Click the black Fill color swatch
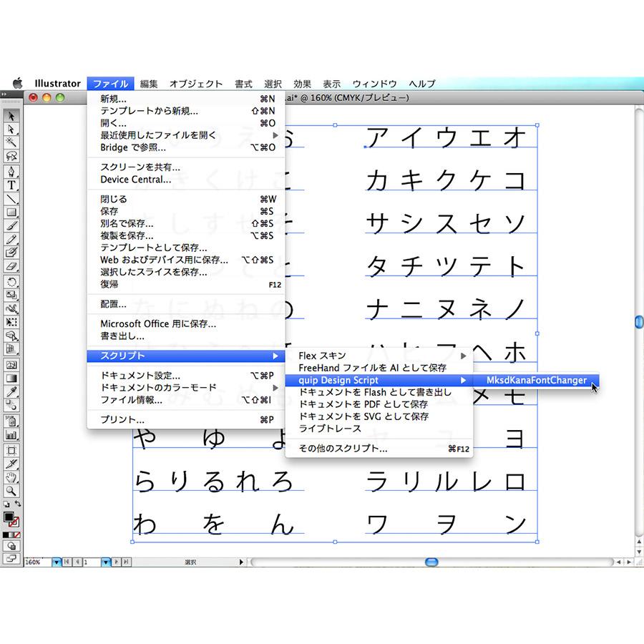 click(x=8, y=517)
